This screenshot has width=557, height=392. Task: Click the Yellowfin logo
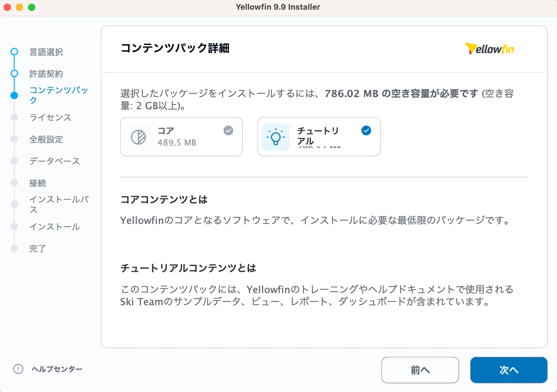[489, 49]
